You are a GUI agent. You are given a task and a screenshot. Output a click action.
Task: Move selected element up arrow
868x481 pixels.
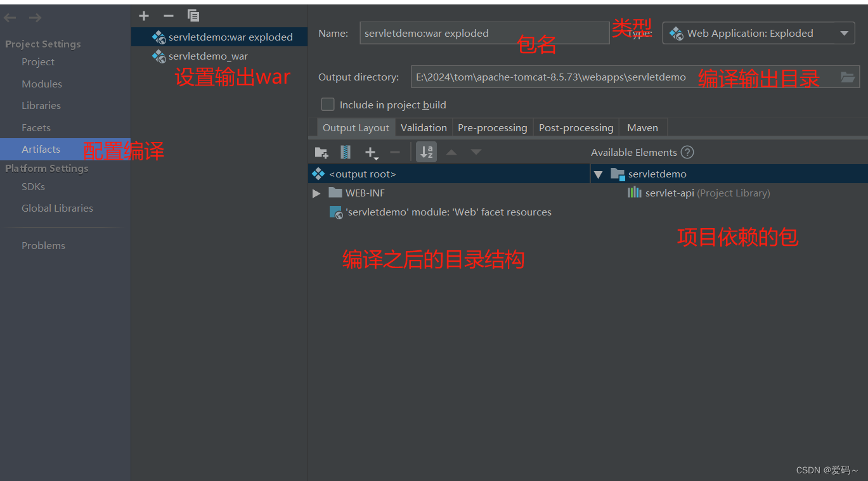[451, 152]
